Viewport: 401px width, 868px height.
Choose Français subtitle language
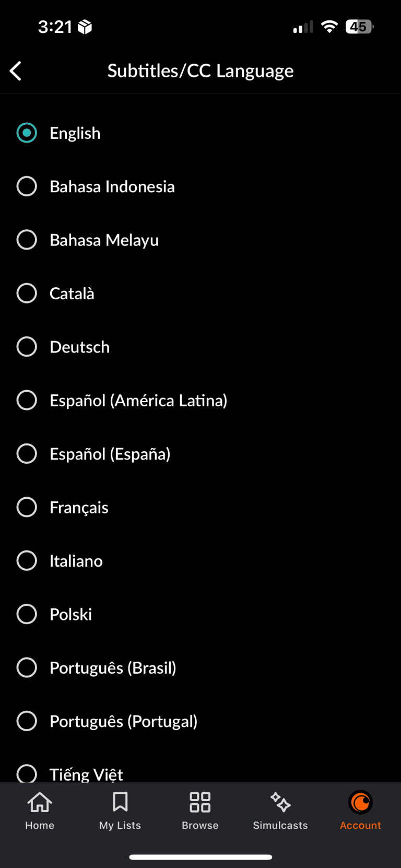tap(79, 507)
